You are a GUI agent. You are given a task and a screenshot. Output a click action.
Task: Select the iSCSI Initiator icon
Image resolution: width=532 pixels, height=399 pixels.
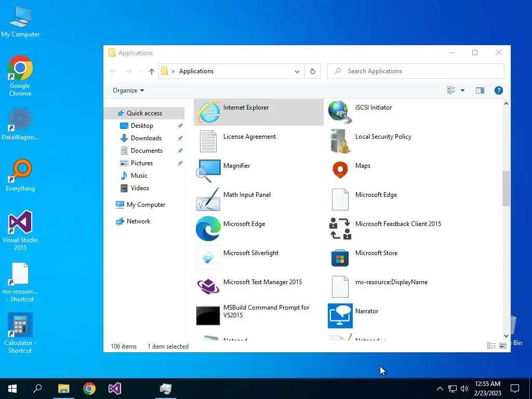coord(340,112)
